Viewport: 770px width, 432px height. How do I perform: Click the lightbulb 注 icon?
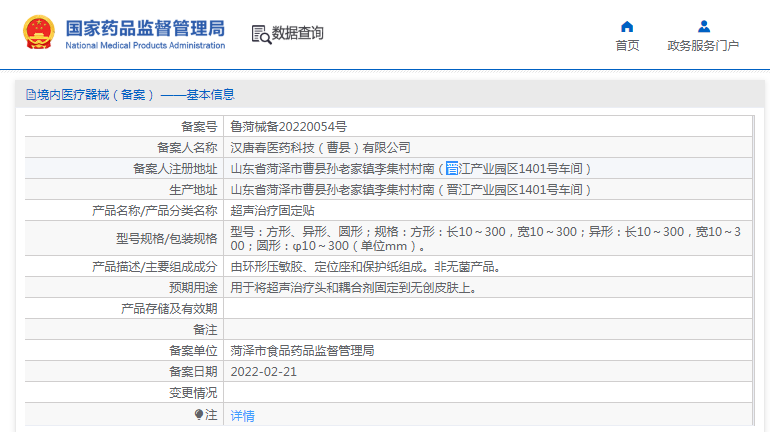tap(199, 415)
